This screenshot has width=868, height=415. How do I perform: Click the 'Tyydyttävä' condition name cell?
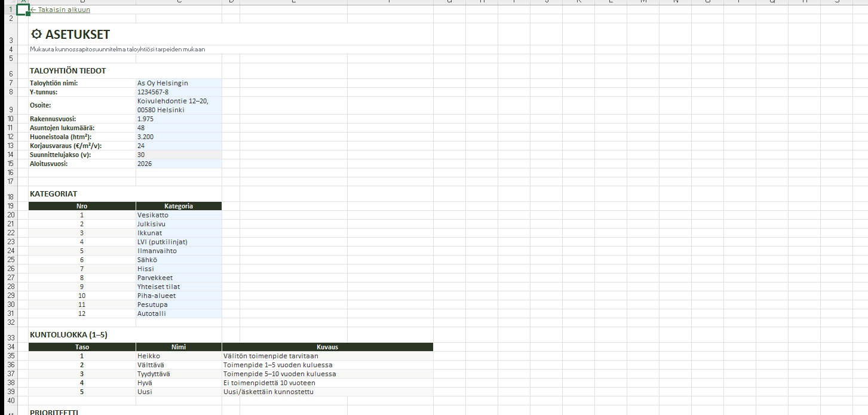pyautogui.click(x=178, y=374)
